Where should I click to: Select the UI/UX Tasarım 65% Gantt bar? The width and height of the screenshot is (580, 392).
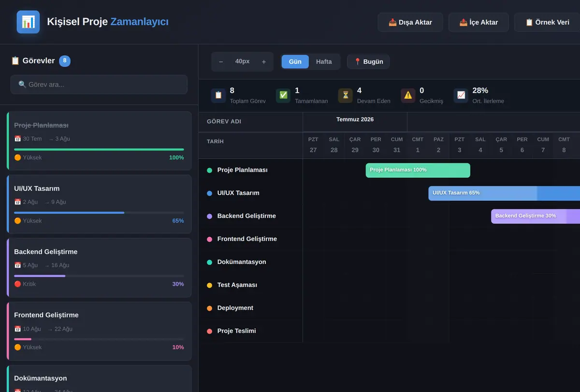pos(504,193)
